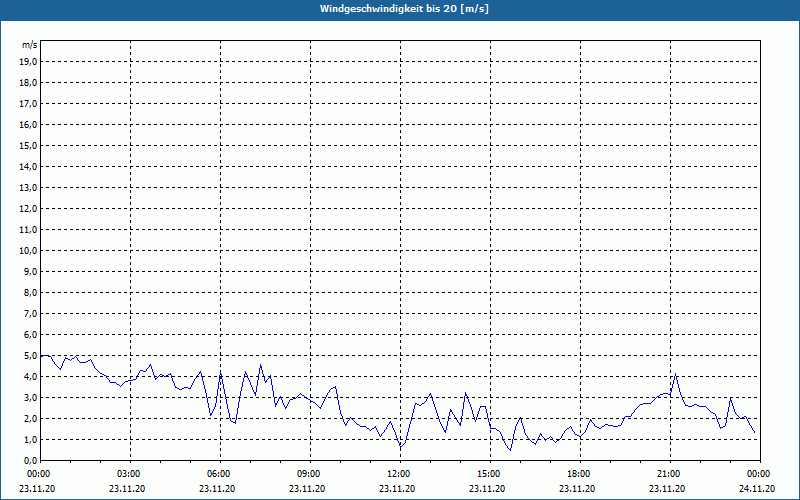Click the 2,0 y-axis label
The image size is (800, 500).
30,419
